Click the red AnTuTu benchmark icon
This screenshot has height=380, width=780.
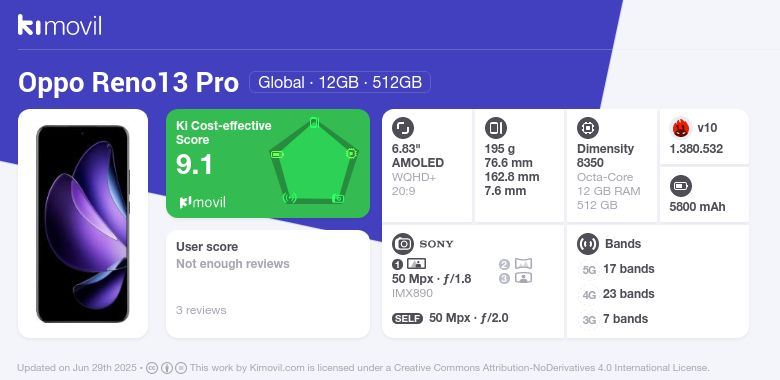[681, 128]
